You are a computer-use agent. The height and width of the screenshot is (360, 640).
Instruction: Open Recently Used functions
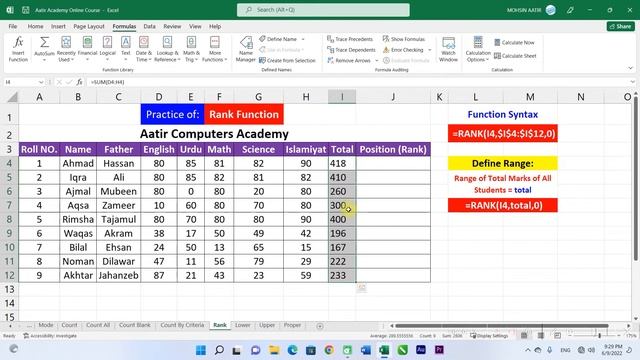[x=66, y=49]
